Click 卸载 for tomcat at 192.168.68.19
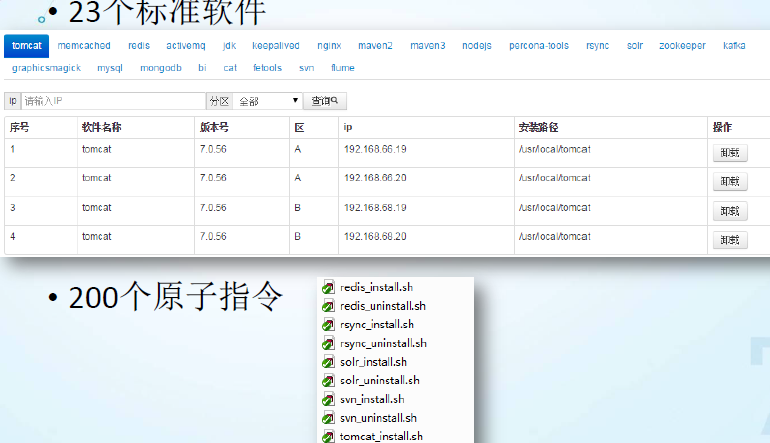This screenshot has width=770, height=443. tap(730, 211)
